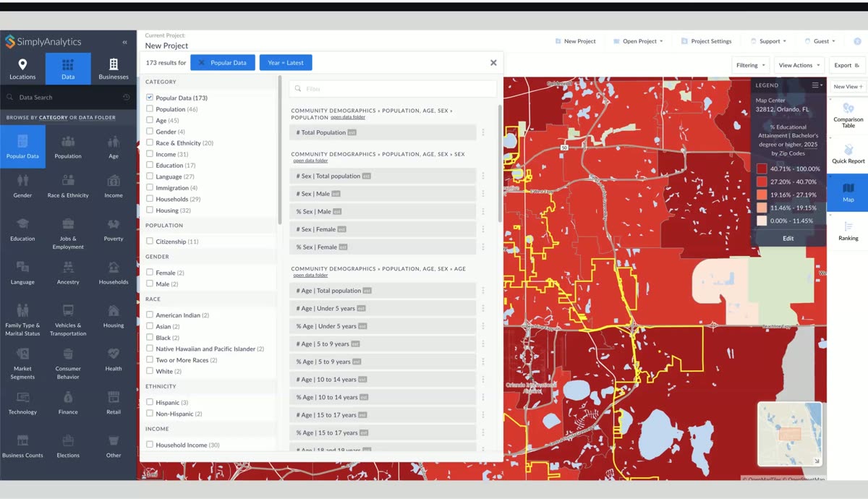This screenshot has height=499, width=868.
Task: Remove the Popular Data filter chip
Action: pos(201,63)
